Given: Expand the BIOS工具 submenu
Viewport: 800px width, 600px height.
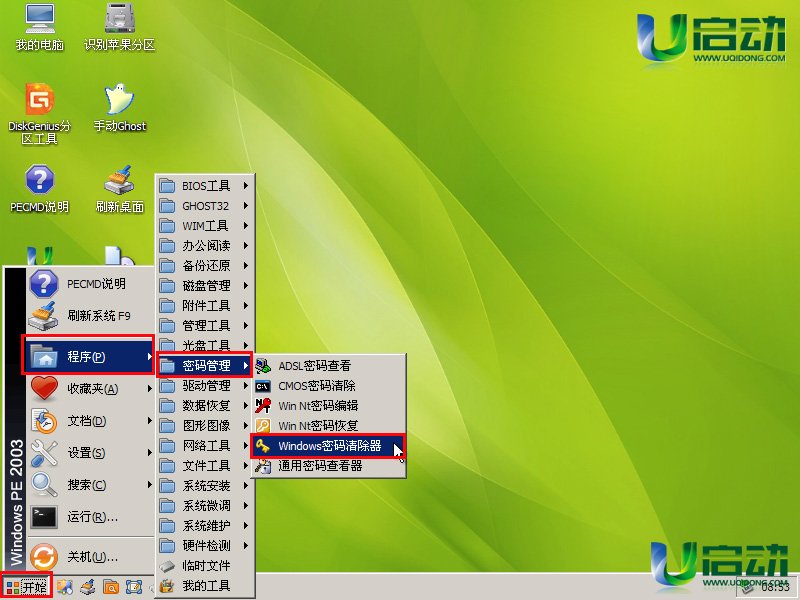Looking at the screenshot, I should pos(205,186).
